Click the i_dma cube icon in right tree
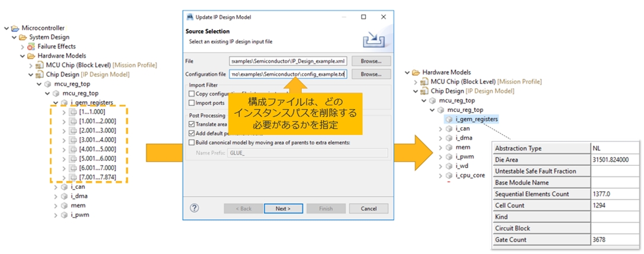The height and width of the screenshot is (254, 644). tap(449, 138)
